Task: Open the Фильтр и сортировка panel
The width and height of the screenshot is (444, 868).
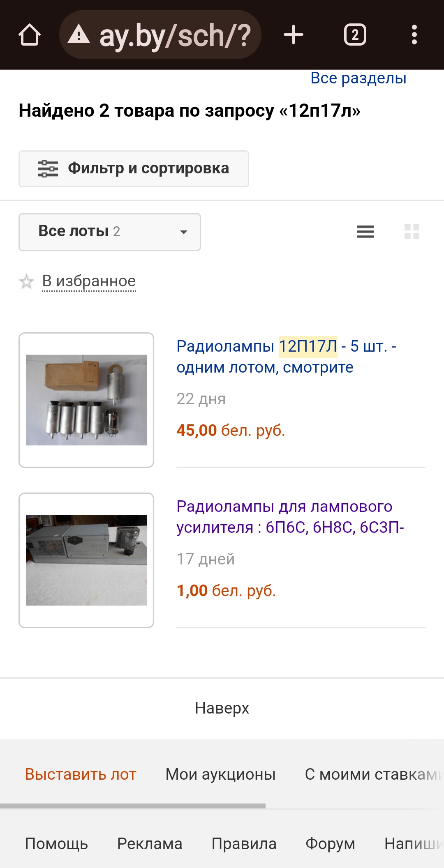Action: coord(134,169)
